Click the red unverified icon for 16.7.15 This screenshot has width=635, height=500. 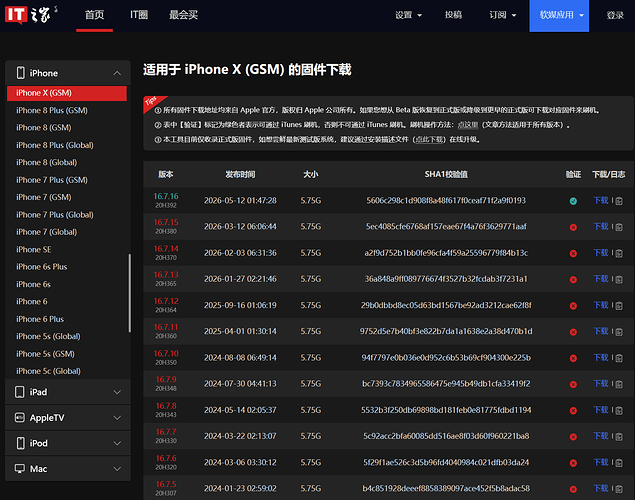pos(573,227)
